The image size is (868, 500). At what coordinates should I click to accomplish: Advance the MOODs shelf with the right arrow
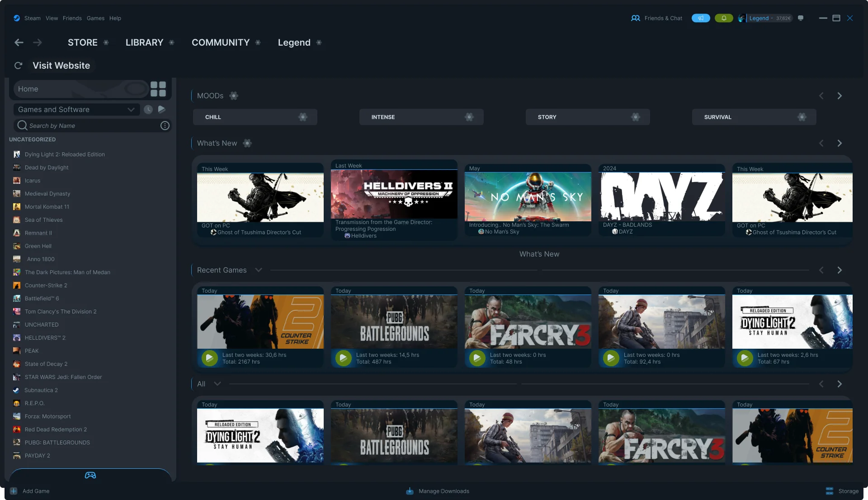[x=840, y=96]
